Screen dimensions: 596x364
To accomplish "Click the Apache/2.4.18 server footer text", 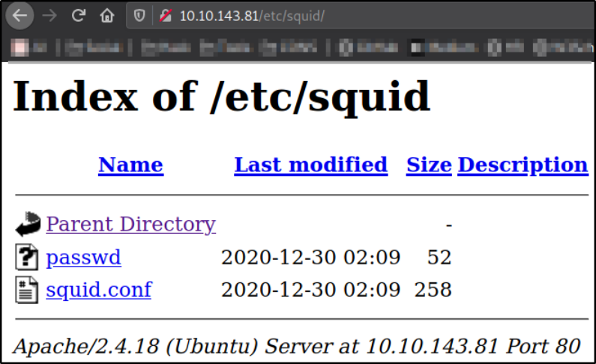I will tap(297, 346).
